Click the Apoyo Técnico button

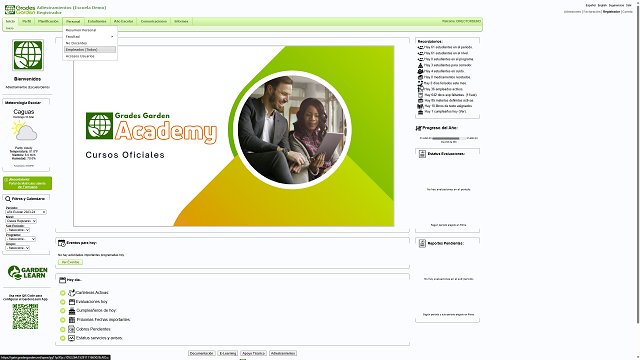[x=253, y=353]
